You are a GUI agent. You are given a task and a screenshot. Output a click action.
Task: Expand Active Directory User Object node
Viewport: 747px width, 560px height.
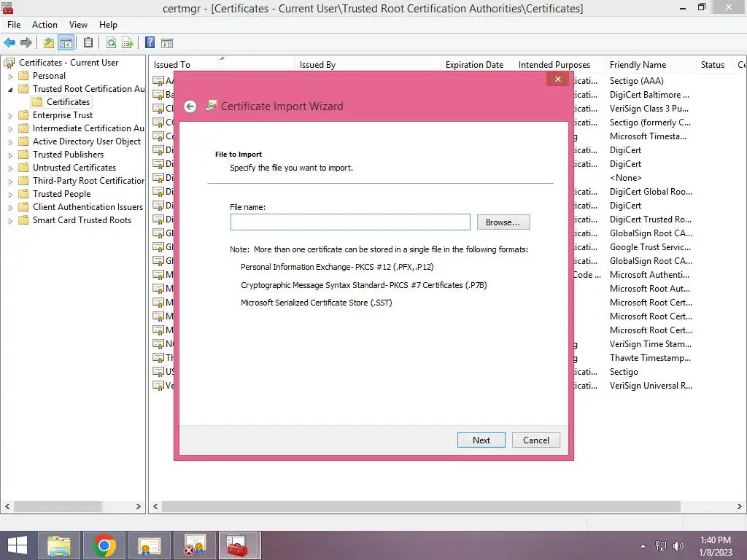click(x=10, y=142)
